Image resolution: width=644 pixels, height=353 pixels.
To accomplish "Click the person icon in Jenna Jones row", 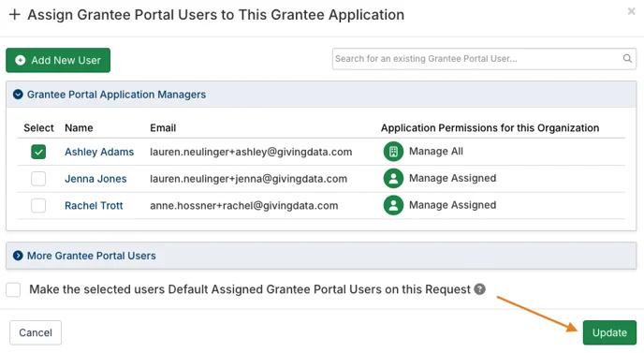I will coord(393,178).
